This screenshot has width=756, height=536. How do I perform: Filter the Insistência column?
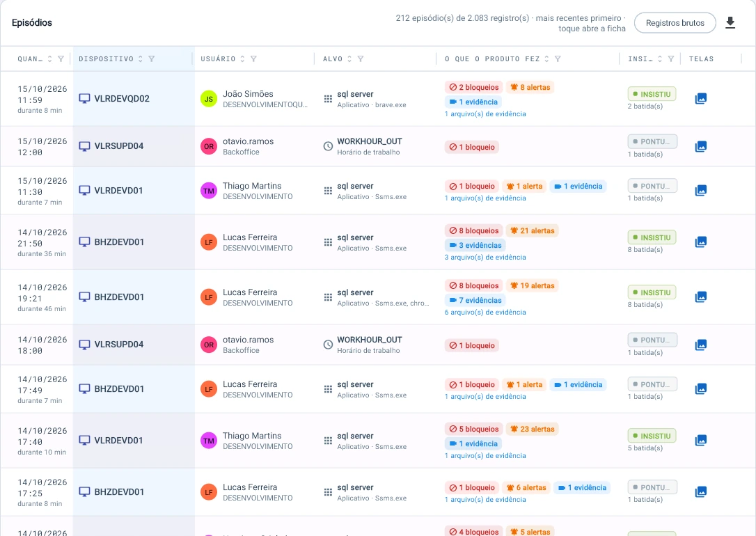click(670, 58)
